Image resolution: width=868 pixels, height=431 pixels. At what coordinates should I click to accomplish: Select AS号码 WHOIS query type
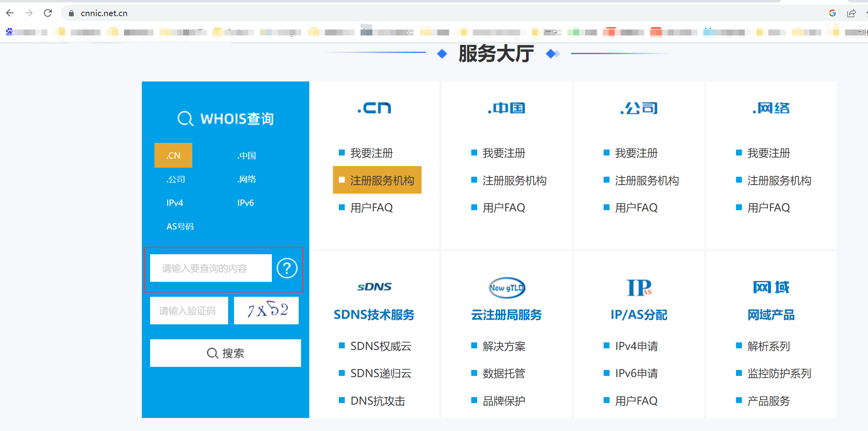point(180,226)
